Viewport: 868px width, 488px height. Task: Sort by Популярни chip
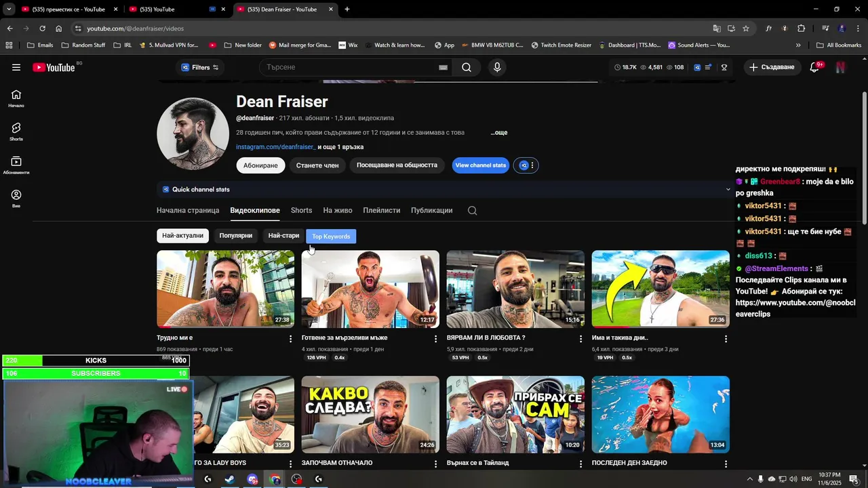[235, 236]
